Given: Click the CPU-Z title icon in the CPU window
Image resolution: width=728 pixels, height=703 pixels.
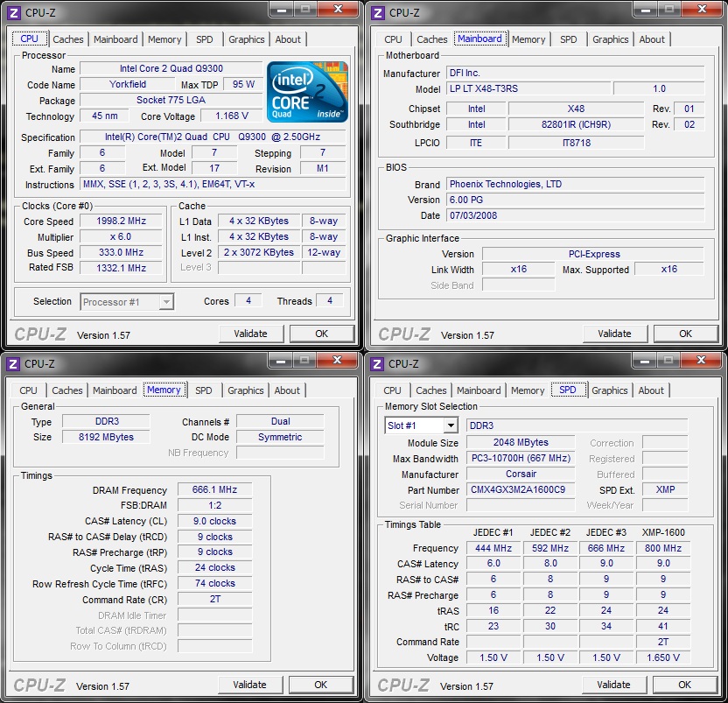Looking at the screenshot, I should click(x=14, y=13).
